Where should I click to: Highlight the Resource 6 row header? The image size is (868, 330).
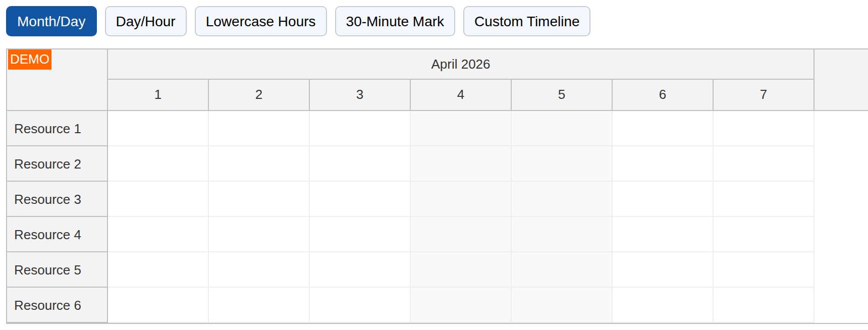pos(48,305)
